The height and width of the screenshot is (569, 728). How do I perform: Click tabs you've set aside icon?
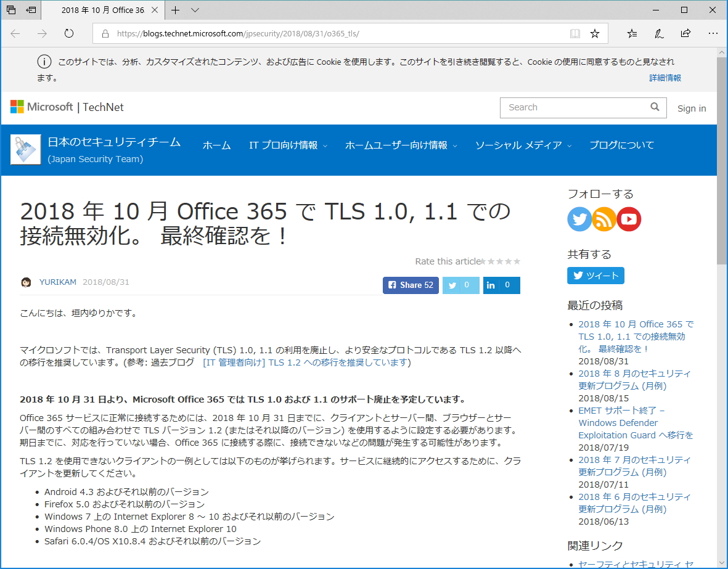click(x=12, y=10)
